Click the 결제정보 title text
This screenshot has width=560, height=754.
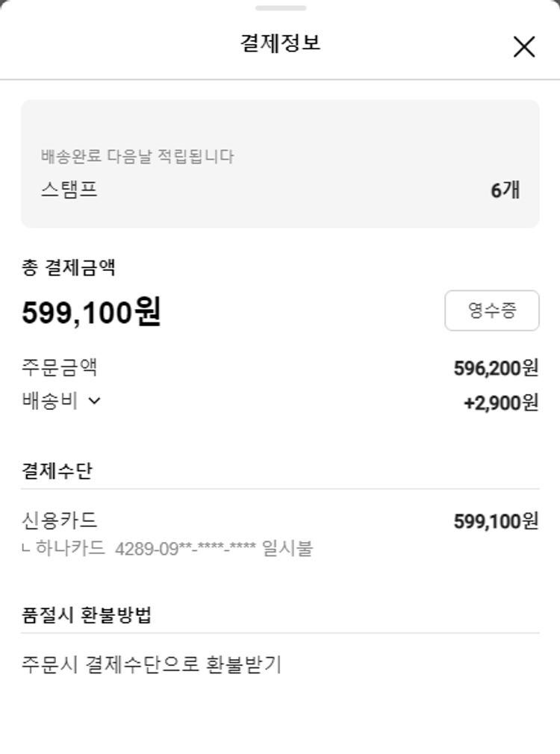click(280, 43)
